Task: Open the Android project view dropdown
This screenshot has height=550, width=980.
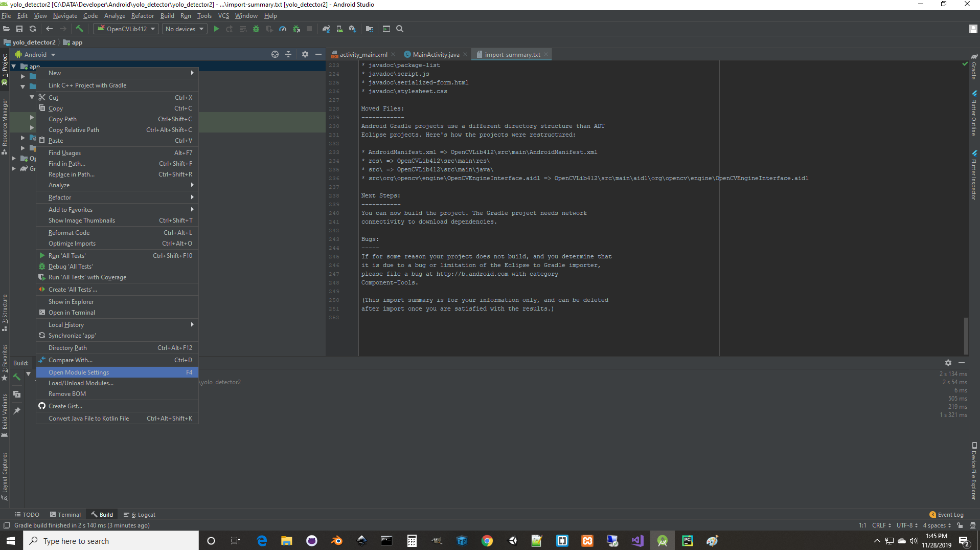Action: point(35,54)
